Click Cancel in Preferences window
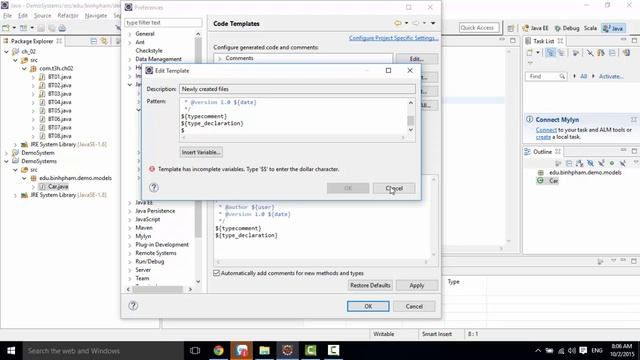This screenshot has width=640, height=360. coord(414,306)
